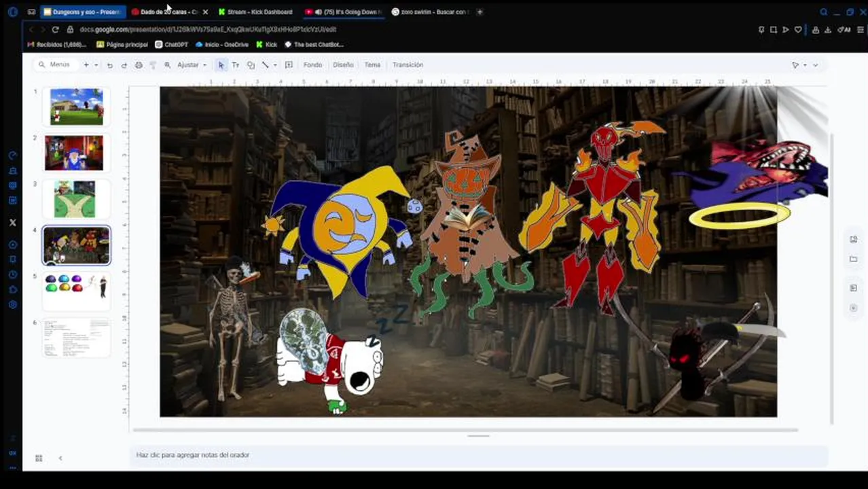Open the Fondo background options
The width and height of the screenshot is (868, 489).
tap(312, 65)
